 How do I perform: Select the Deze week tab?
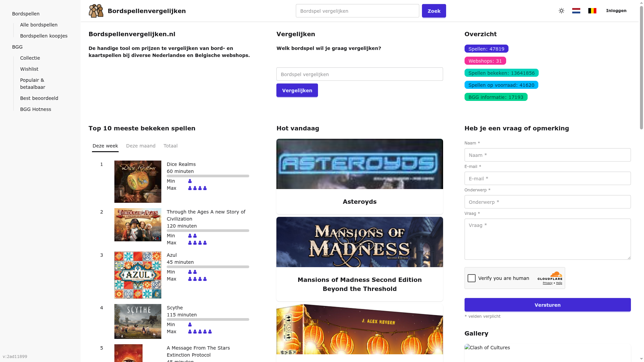point(105,146)
